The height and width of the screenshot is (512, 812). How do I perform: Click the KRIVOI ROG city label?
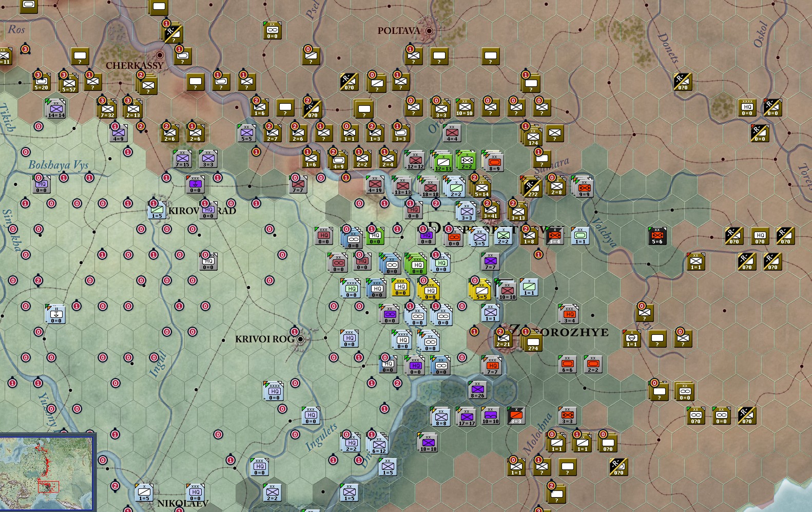coord(265,339)
